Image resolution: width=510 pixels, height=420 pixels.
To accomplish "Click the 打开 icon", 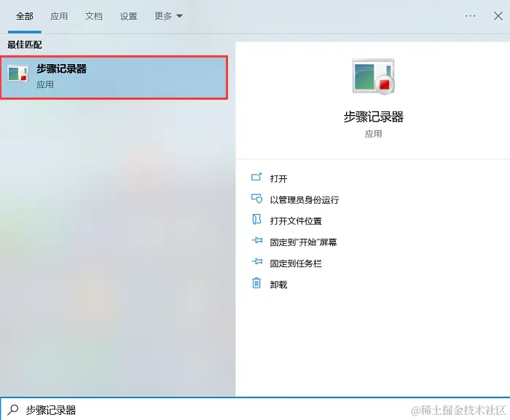I will coord(256,177).
